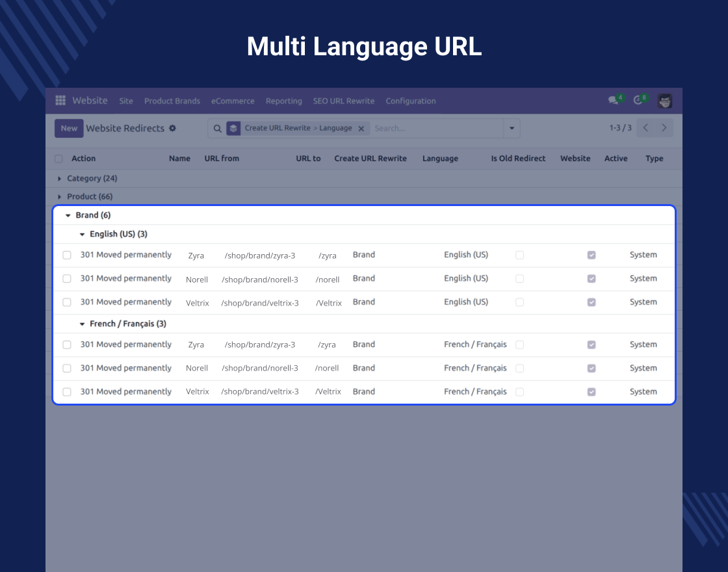Click /shop/brand/zyra-3 in English rows
This screenshot has height=572, width=728.
260,255
